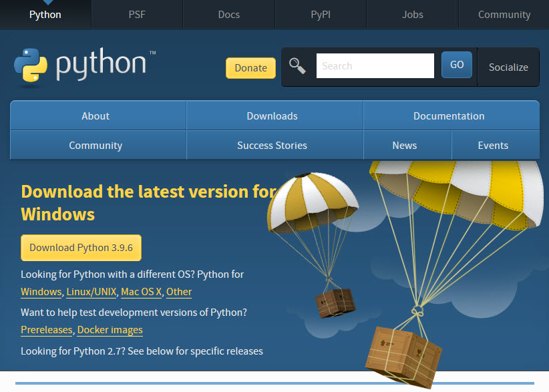Open the Success Stories menu
Screen dimensions: 549x392
click(272, 145)
